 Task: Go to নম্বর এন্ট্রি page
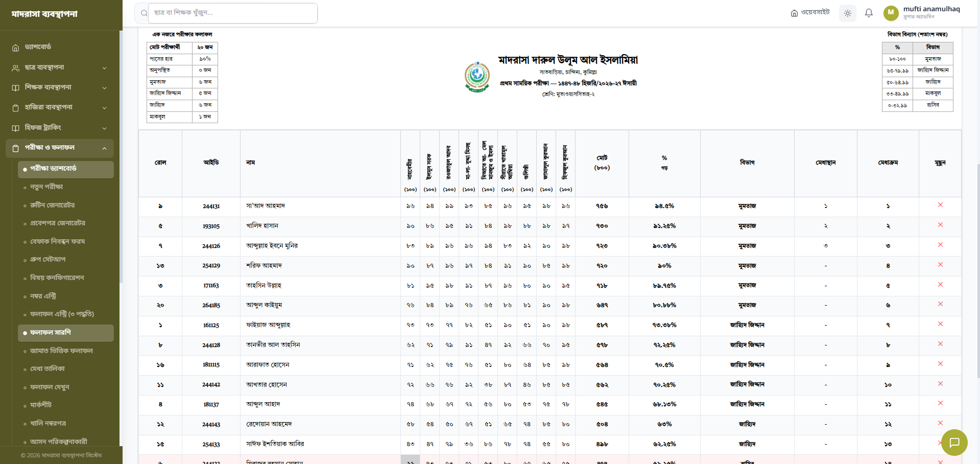[66, 296]
